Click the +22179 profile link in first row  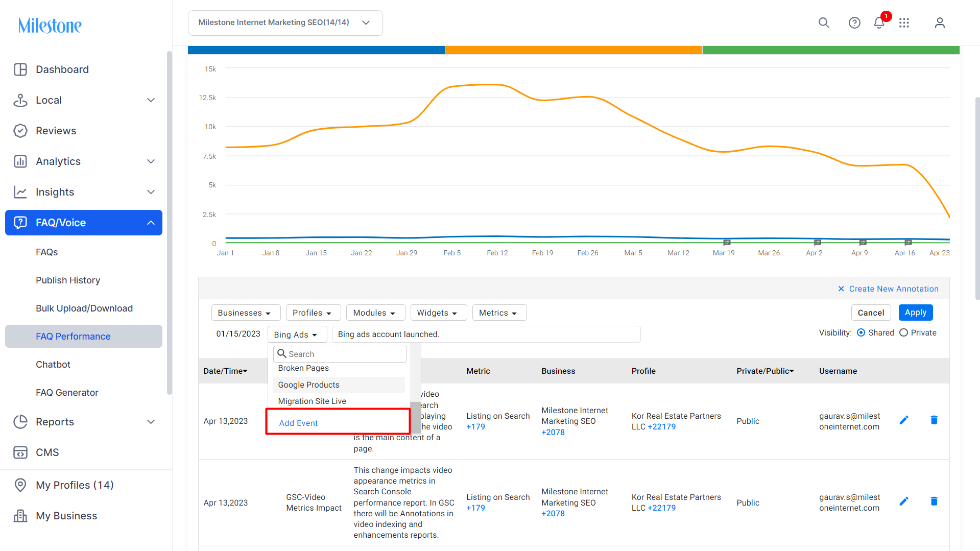(661, 427)
